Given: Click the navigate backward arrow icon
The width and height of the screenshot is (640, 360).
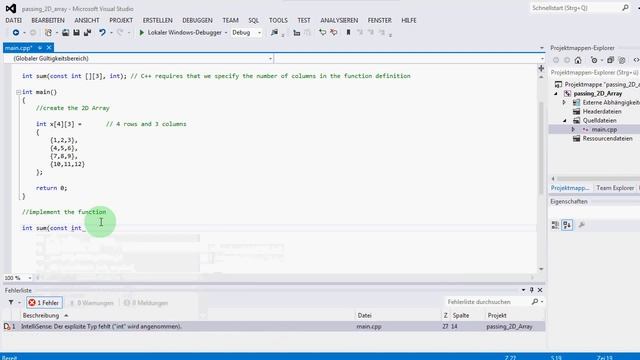Looking at the screenshot, I should pos(16,33).
